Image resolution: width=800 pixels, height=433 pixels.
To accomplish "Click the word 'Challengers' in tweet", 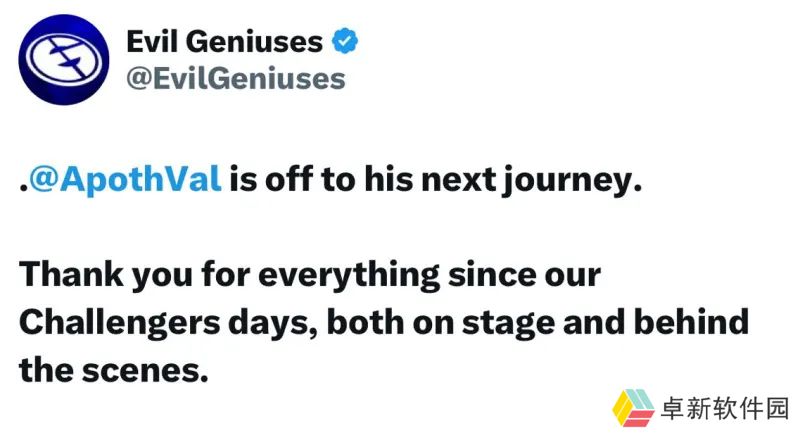I will 120,323.
